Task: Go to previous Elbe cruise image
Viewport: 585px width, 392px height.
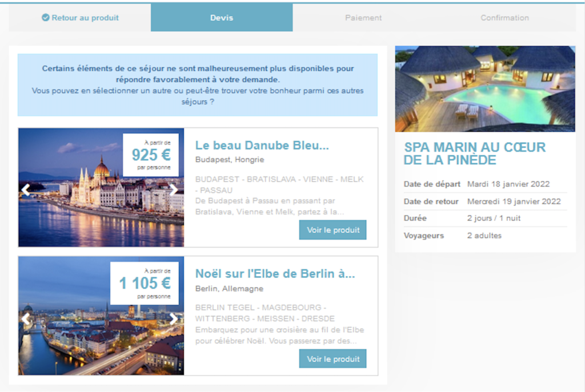Action: [x=26, y=318]
